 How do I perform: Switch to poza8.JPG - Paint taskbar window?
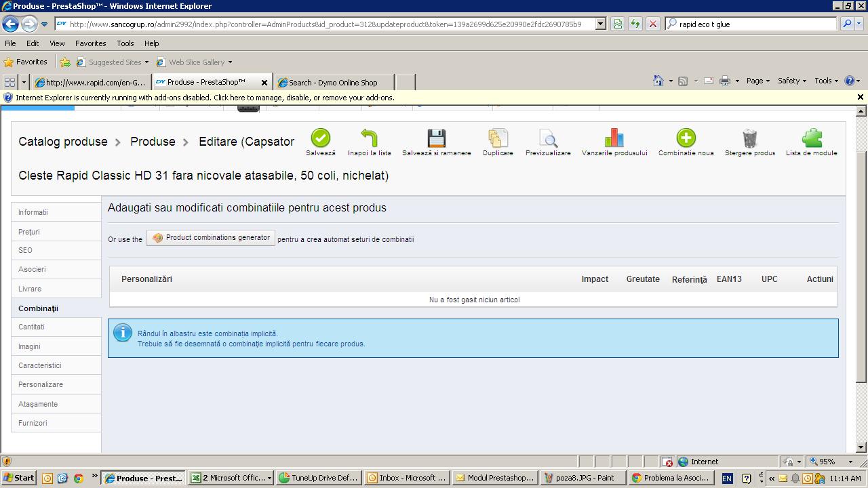583,478
